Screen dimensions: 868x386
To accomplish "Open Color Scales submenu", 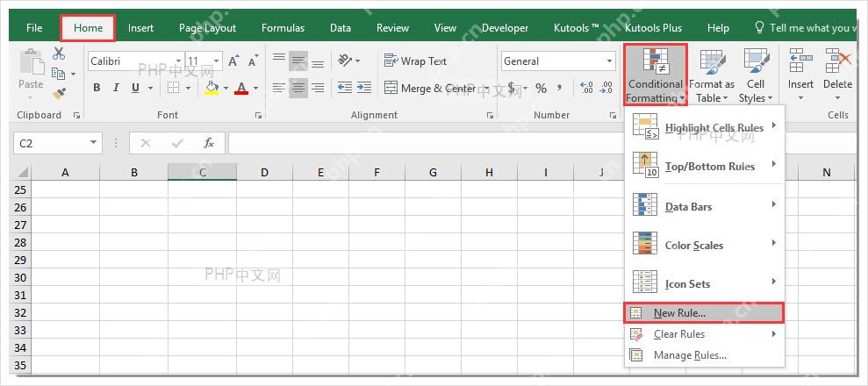I will pyautogui.click(x=704, y=246).
